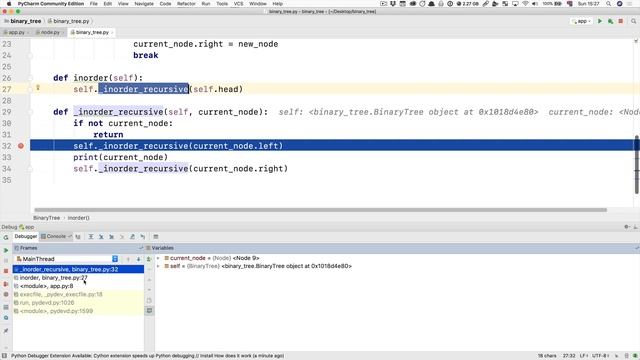Open the app.py editor tab
This screenshot has height=360, width=640.
(16, 32)
